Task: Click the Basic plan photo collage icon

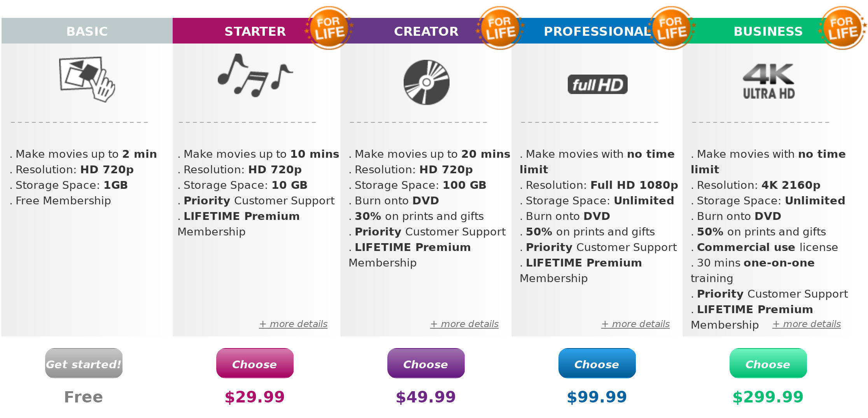Action: (87, 79)
